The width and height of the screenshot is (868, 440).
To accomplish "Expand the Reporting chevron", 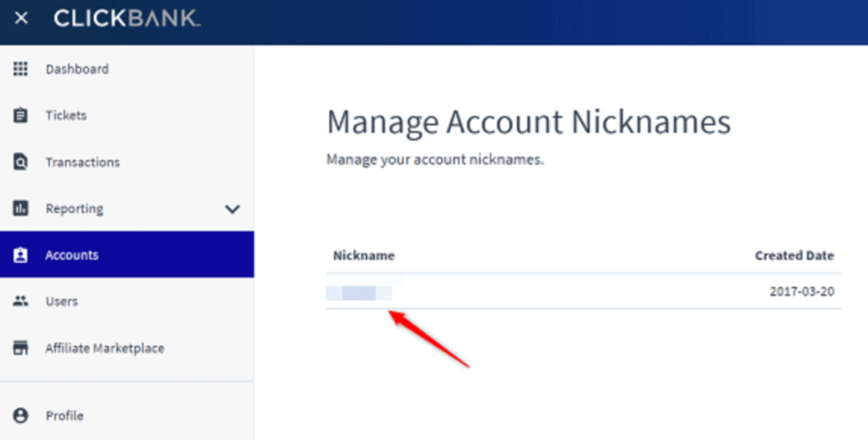I will point(232,209).
